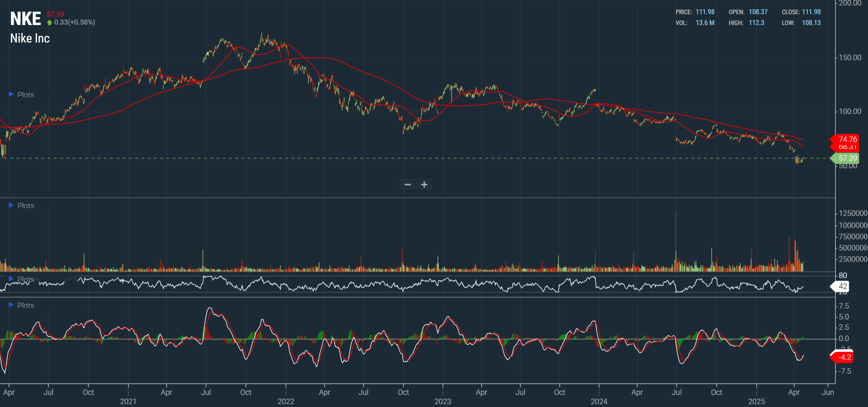Expand Plots in the RSI pane
Screen dimensions: 868x407
click(x=22, y=279)
